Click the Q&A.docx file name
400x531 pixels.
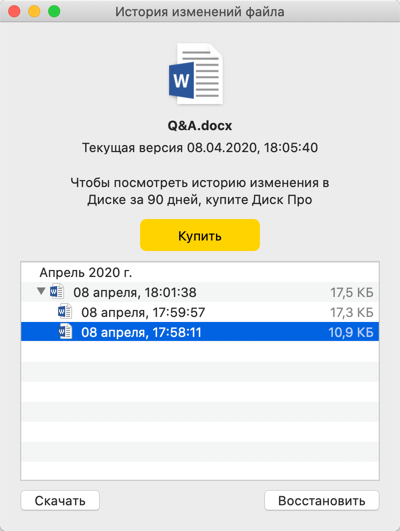200,126
